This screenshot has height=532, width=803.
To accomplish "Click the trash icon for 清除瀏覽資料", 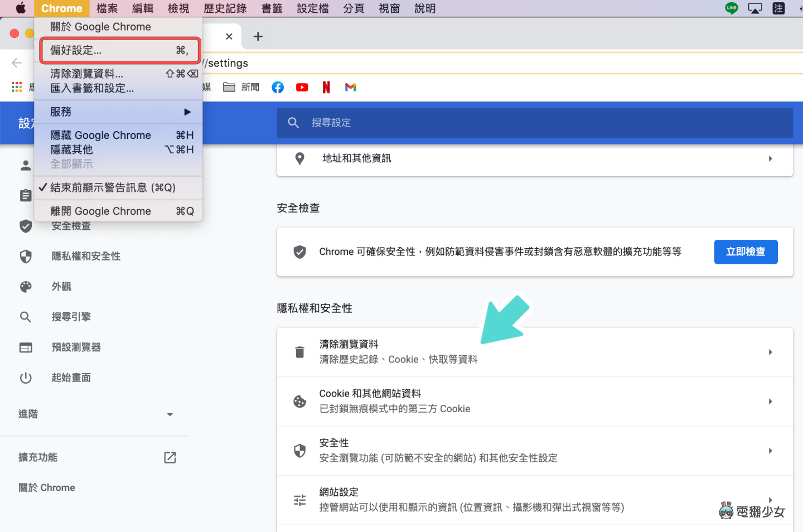I will click(299, 352).
